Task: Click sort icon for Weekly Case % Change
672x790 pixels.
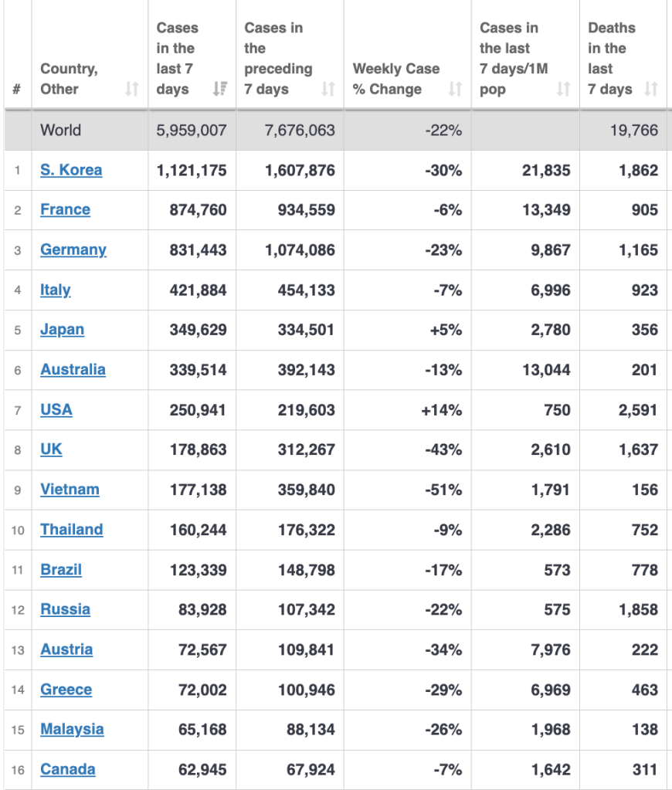Action: [x=455, y=90]
